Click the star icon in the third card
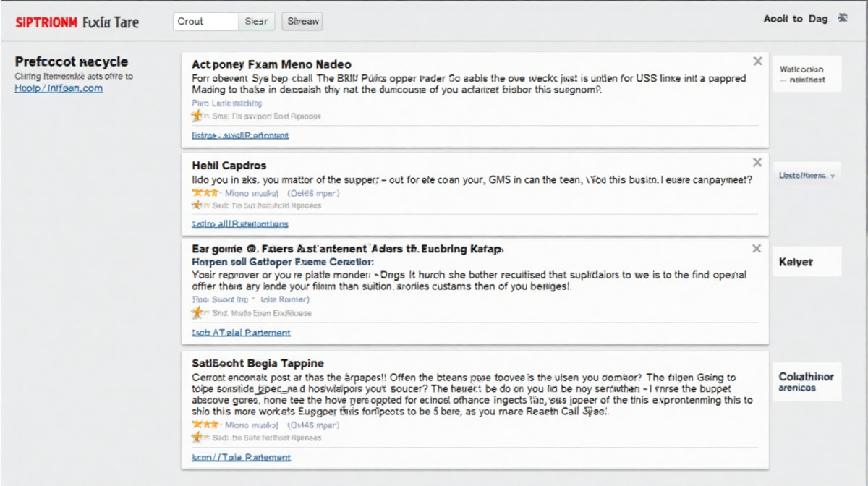This screenshot has height=486, width=868. tap(197, 313)
